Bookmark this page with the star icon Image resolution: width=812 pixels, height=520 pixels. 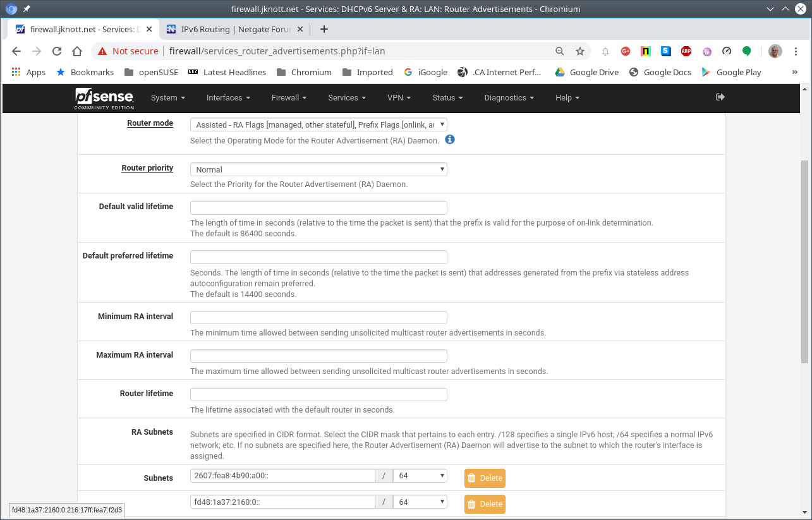pyautogui.click(x=579, y=51)
